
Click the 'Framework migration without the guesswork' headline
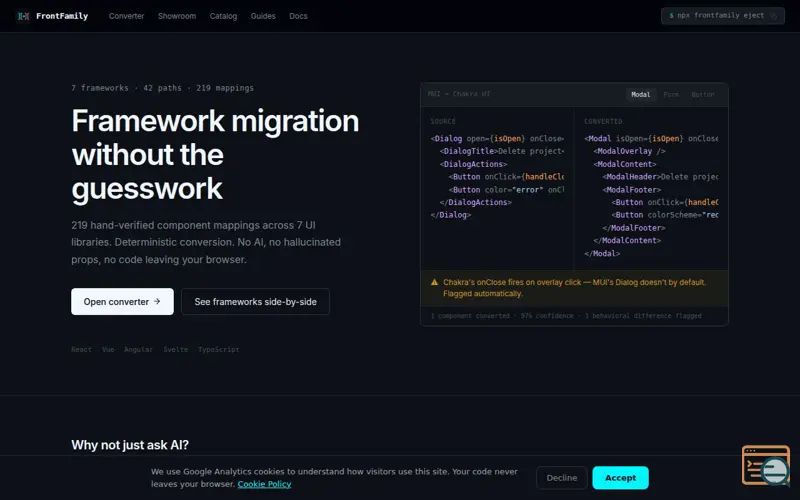point(215,155)
